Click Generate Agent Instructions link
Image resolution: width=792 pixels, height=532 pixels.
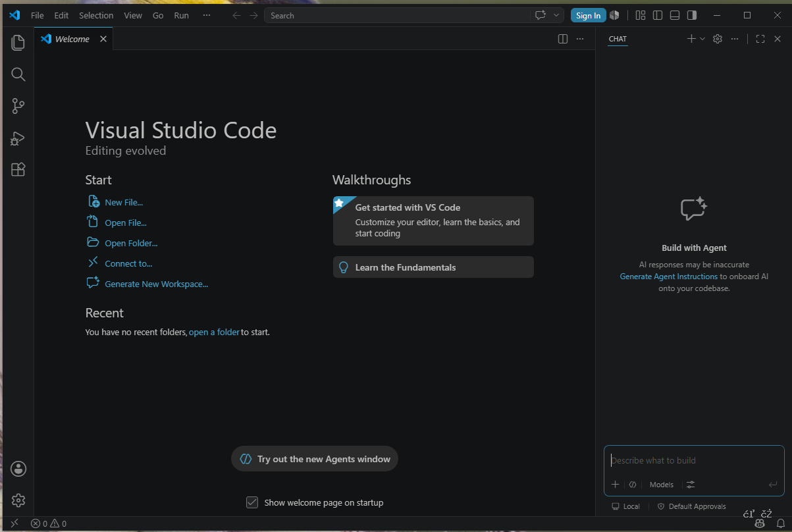click(669, 277)
